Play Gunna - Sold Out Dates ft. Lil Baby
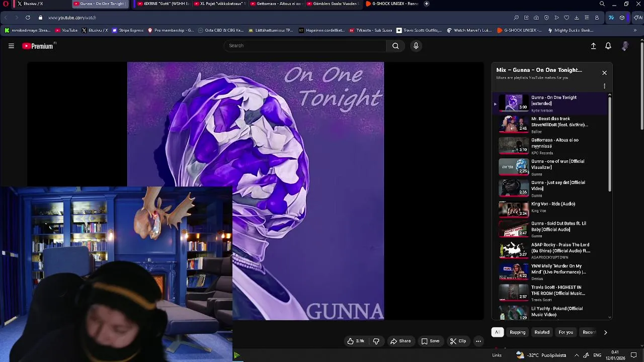 (x=550, y=229)
